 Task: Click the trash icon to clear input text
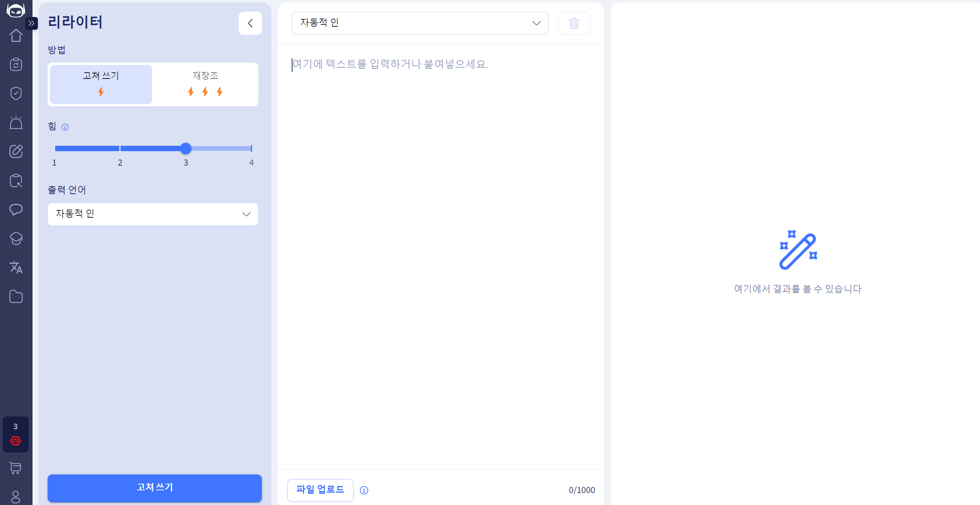point(574,23)
